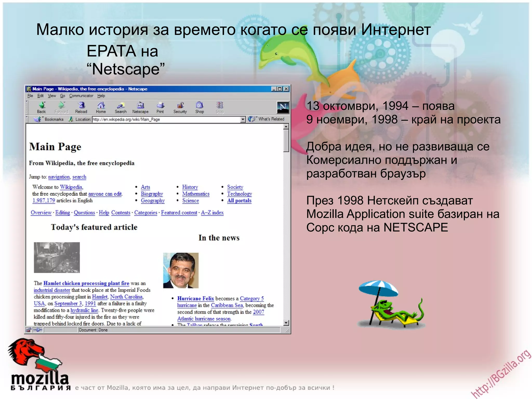532x399 pixels.
Task: Open the All portals link
Action: tap(239, 201)
